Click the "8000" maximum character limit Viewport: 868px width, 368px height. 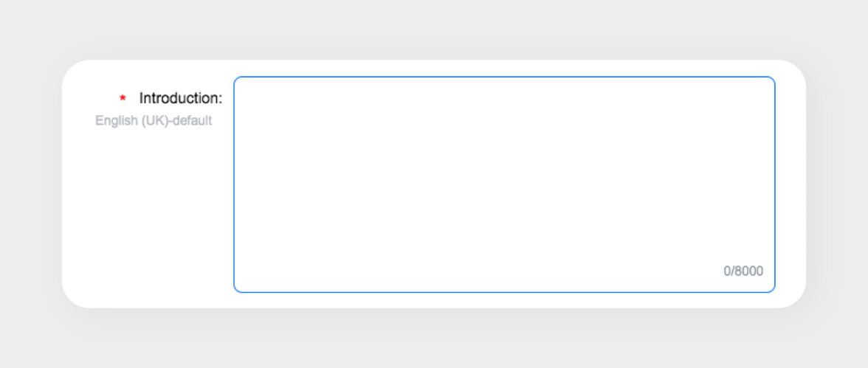click(x=749, y=271)
